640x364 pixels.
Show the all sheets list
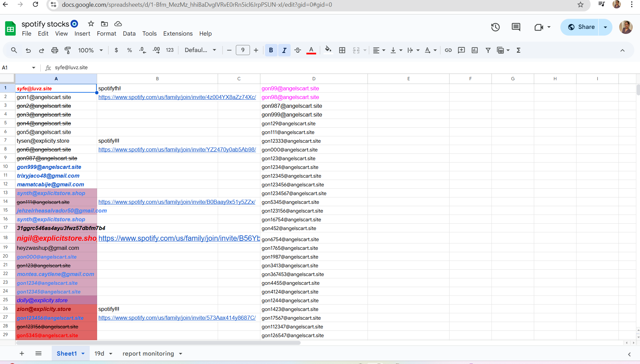(38, 354)
